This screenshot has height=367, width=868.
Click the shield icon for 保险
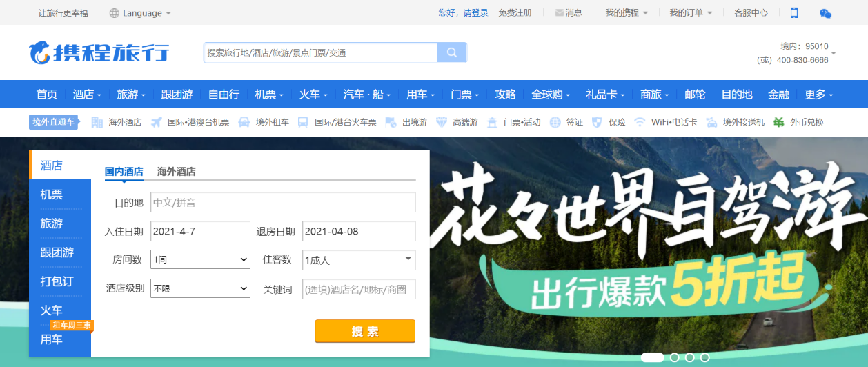click(x=598, y=122)
